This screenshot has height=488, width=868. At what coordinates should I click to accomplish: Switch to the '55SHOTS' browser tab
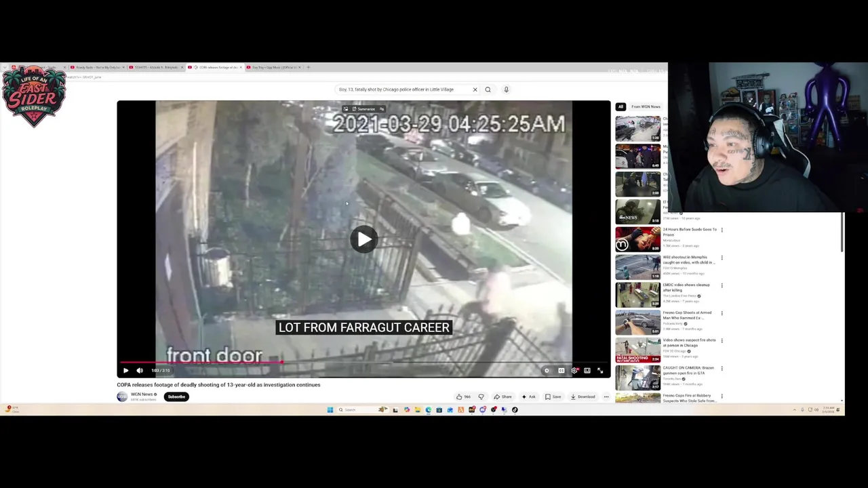155,67
